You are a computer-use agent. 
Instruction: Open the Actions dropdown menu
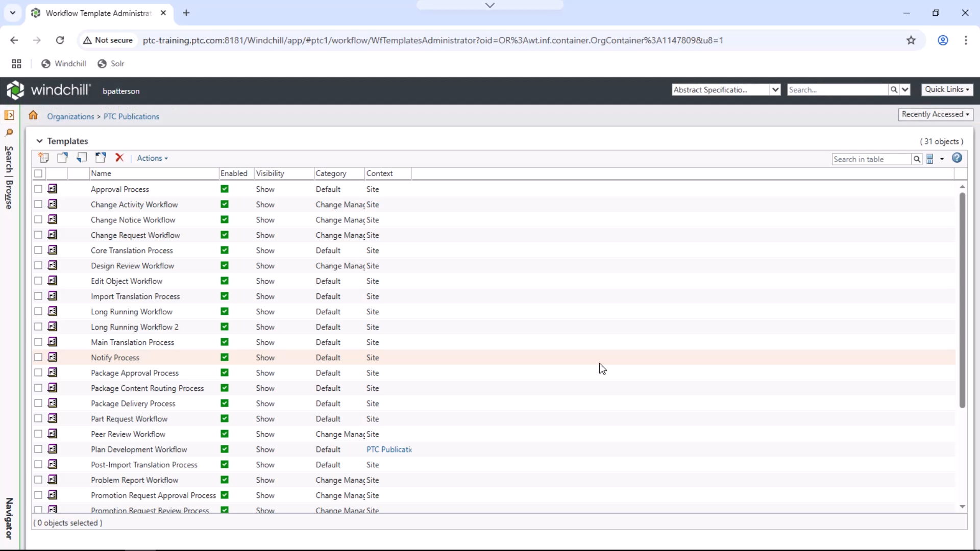152,158
